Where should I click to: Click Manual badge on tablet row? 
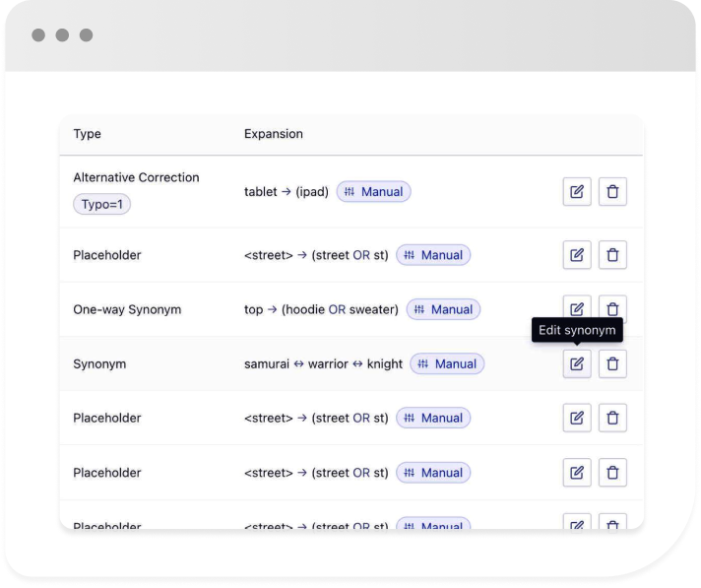(373, 192)
